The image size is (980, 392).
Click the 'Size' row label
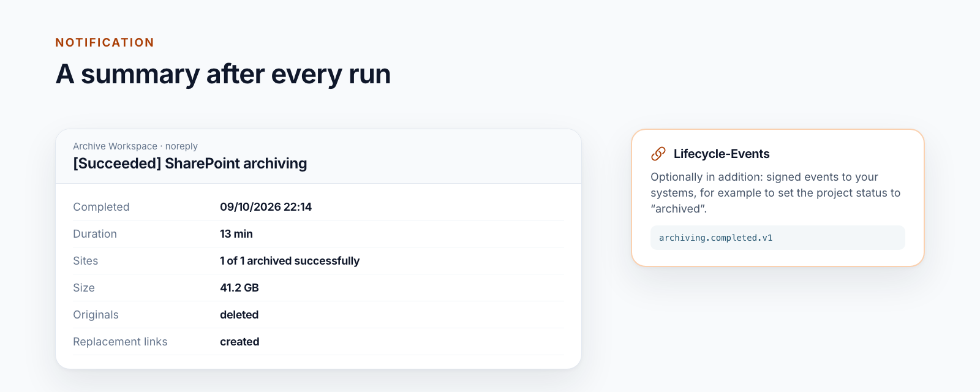pyautogui.click(x=84, y=288)
